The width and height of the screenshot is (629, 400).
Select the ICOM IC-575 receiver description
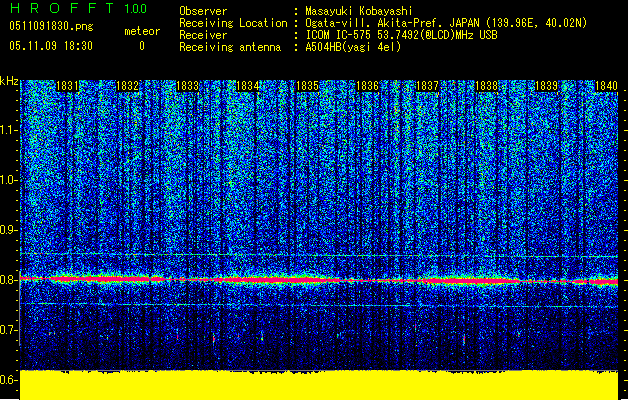[x=401, y=35]
